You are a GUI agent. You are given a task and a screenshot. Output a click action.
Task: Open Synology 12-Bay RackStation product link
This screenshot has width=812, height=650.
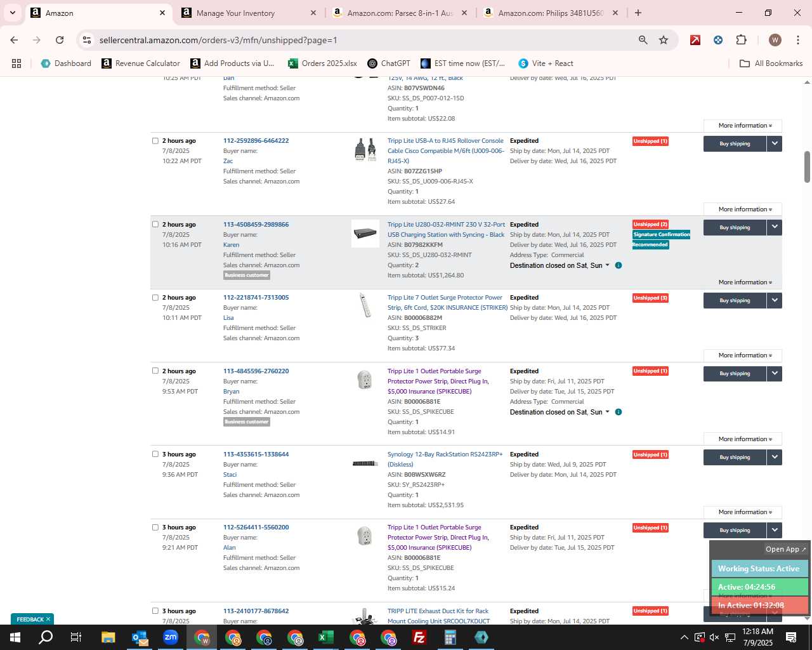445,459
